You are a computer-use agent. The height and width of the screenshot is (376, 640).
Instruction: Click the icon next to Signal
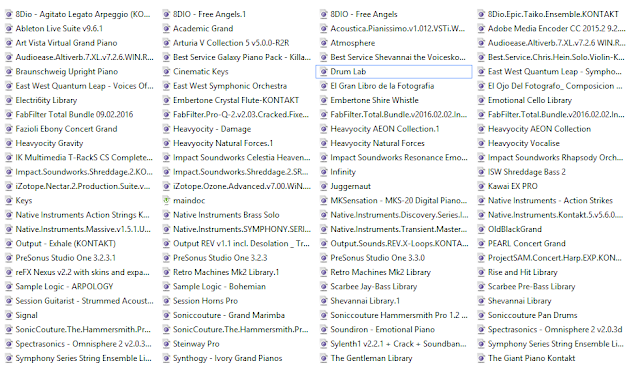coord(9,315)
